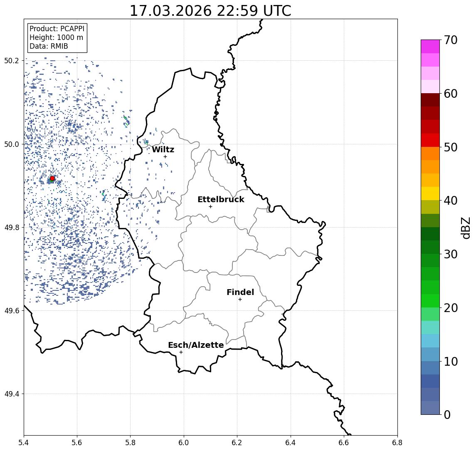Click the dBZ colorbar label
The height and width of the screenshot is (451, 476).
click(465, 228)
